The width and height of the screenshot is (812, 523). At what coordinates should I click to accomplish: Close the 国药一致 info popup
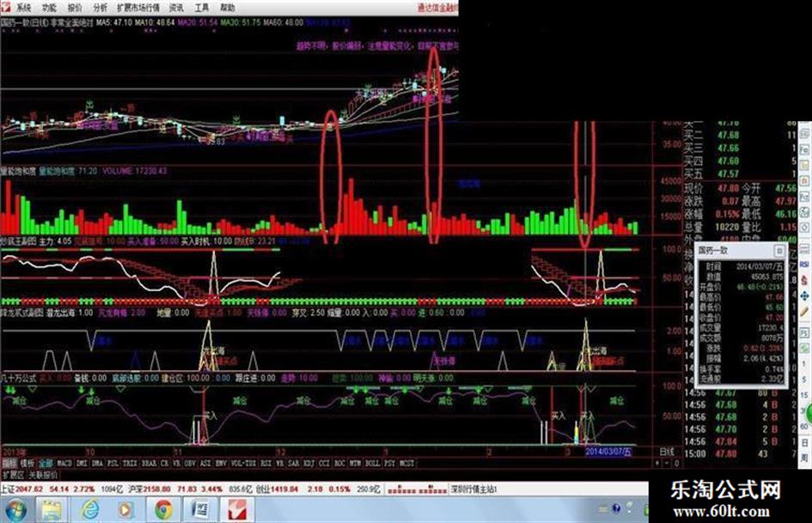pyautogui.click(x=778, y=251)
